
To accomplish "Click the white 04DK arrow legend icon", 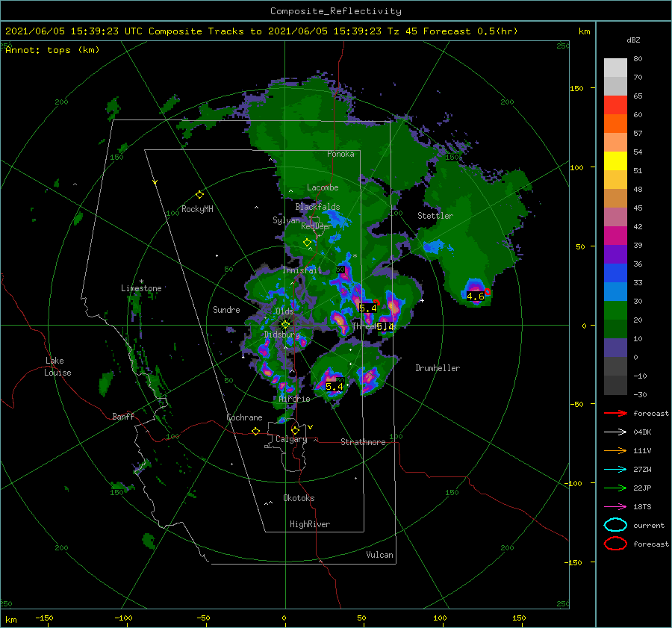I will [615, 432].
